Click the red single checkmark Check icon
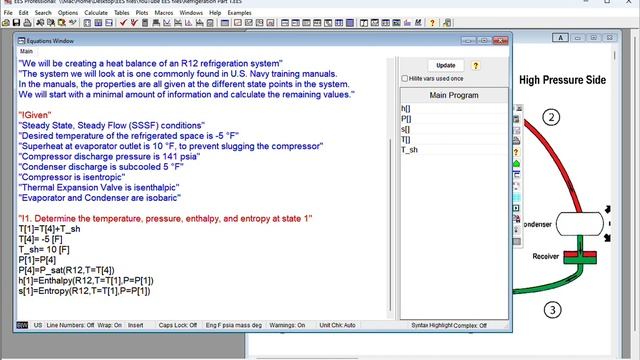 tap(123, 23)
